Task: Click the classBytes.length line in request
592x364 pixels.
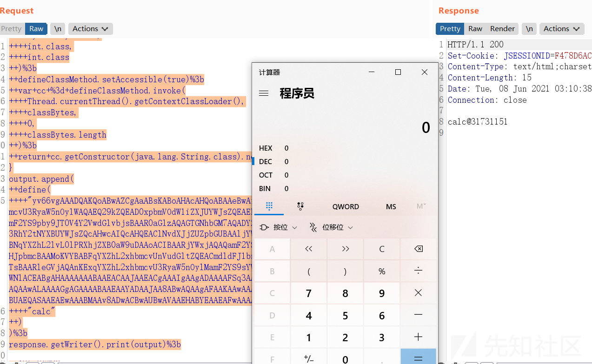Action: (x=58, y=134)
